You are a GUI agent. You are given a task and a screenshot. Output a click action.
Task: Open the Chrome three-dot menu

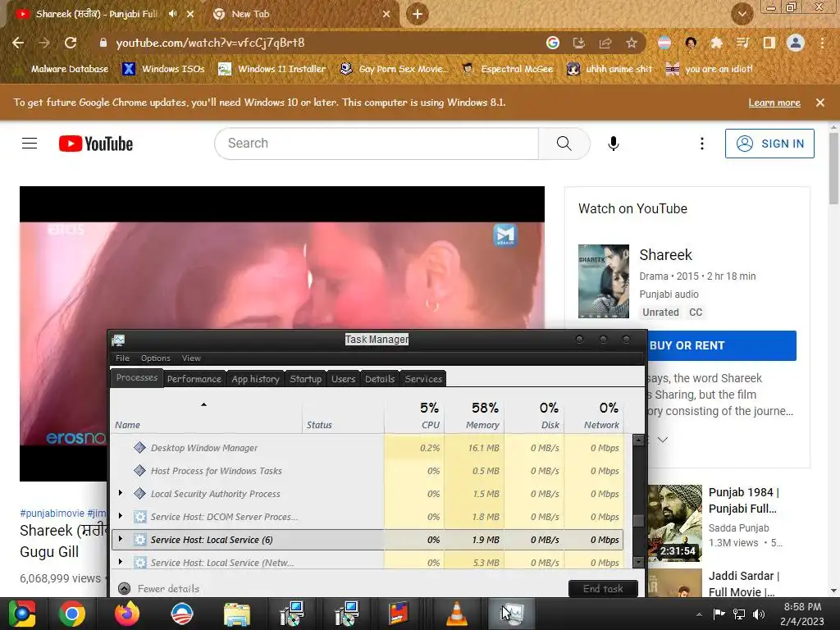click(822, 43)
